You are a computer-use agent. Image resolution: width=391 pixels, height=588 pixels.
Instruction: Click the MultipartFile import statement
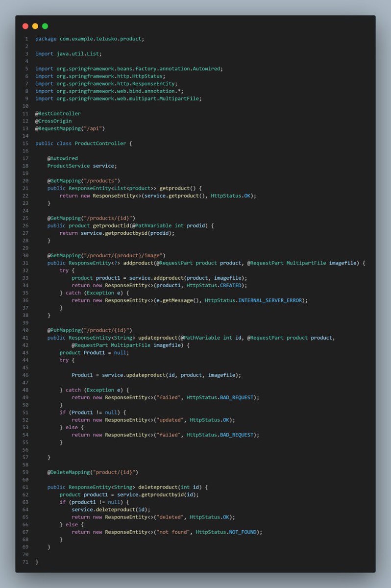pos(118,98)
